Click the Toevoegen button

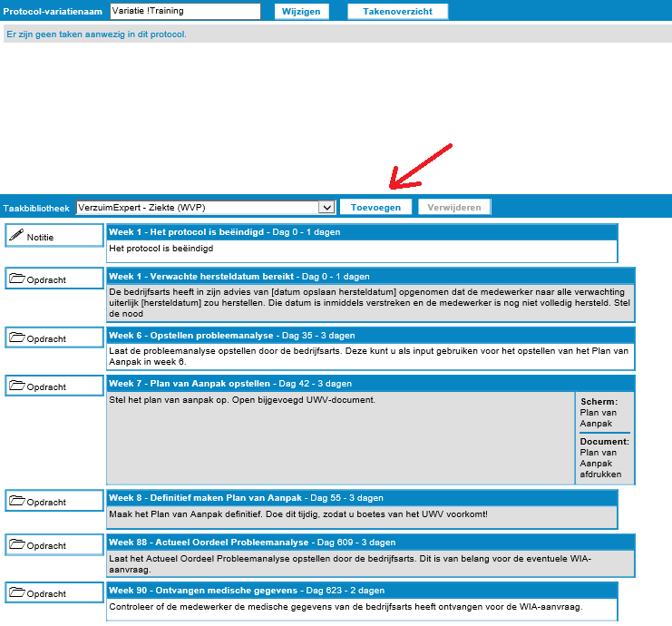coord(375,207)
